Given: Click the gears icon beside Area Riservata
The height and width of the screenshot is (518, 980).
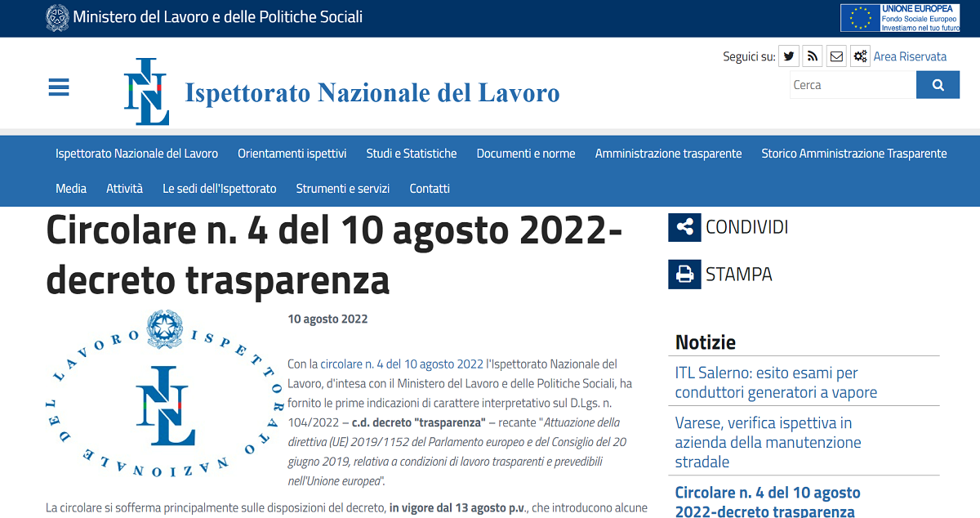Looking at the screenshot, I should click(x=860, y=56).
